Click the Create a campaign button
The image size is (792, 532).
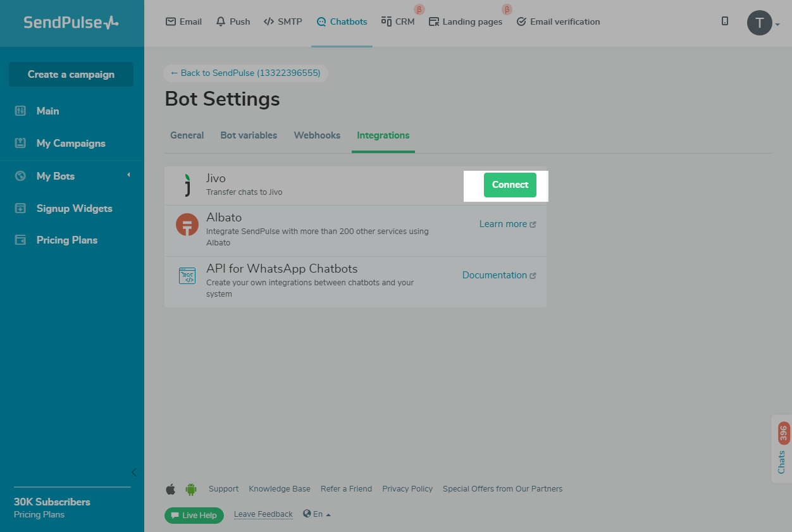coord(71,74)
